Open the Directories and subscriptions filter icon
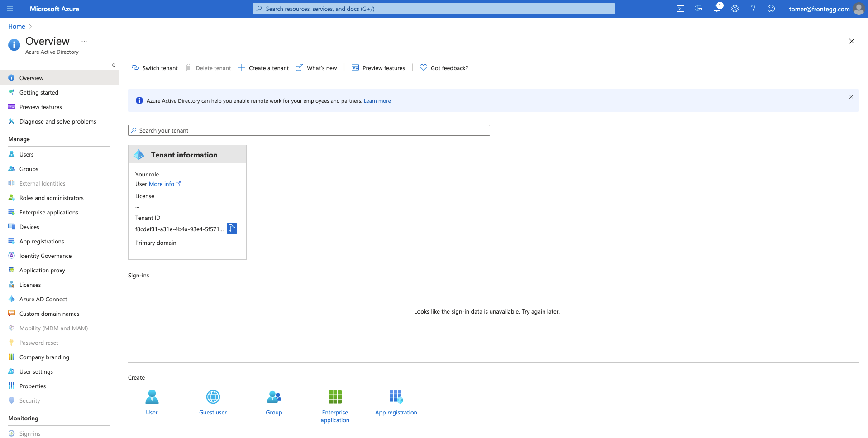This screenshot has height=438, width=868. (698, 9)
